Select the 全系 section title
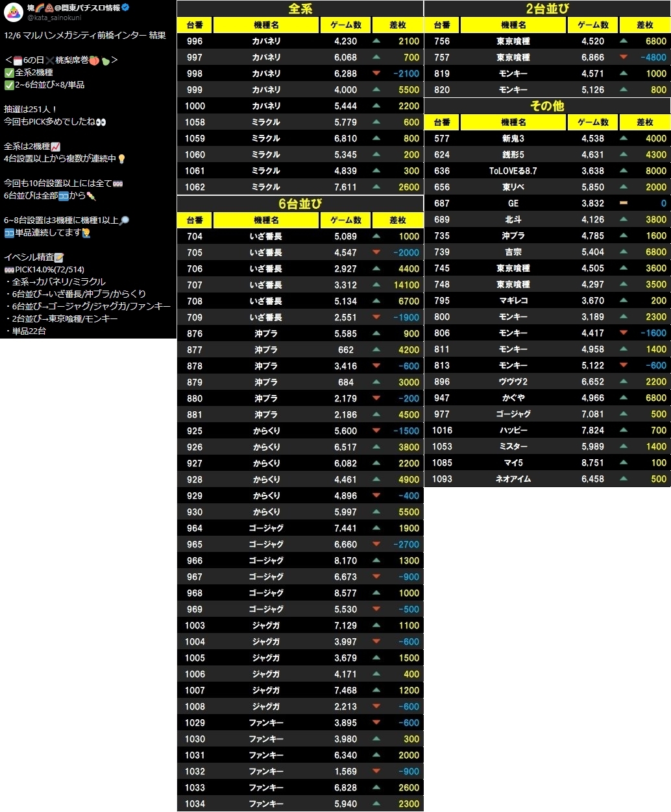Viewport: 671px width, 812px height. [300, 9]
